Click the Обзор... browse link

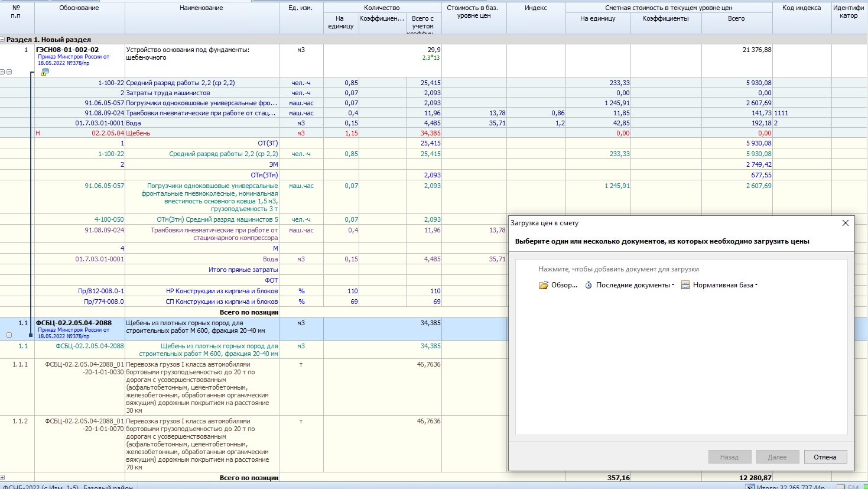coord(564,285)
